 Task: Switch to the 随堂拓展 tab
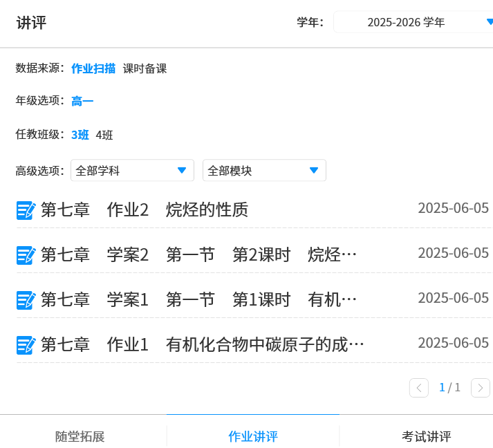click(80, 436)
